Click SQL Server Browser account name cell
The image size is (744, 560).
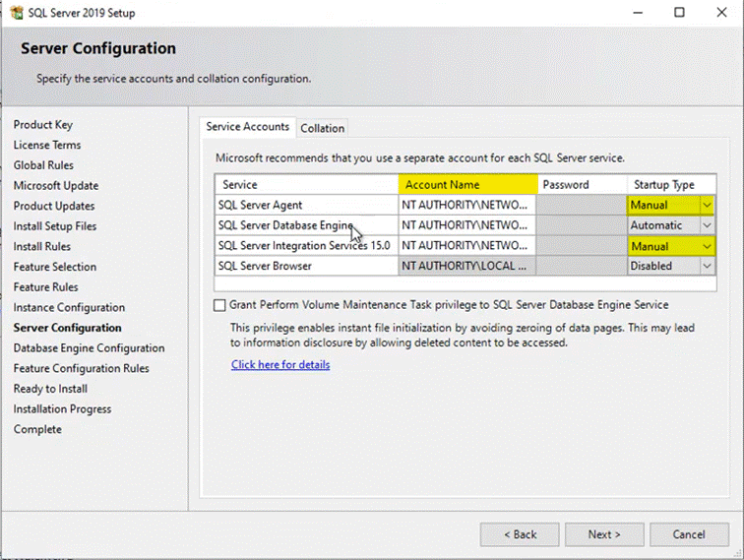[466, 266]
